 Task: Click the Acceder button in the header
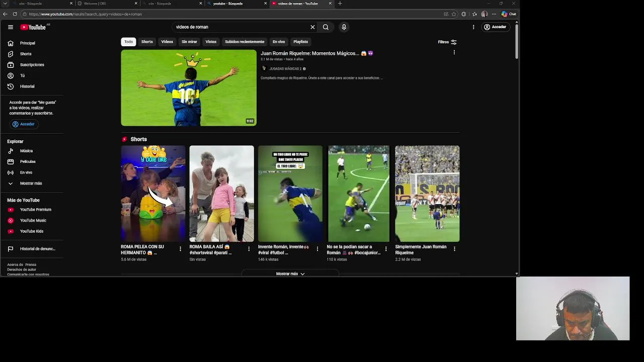(x=495, y=27)
